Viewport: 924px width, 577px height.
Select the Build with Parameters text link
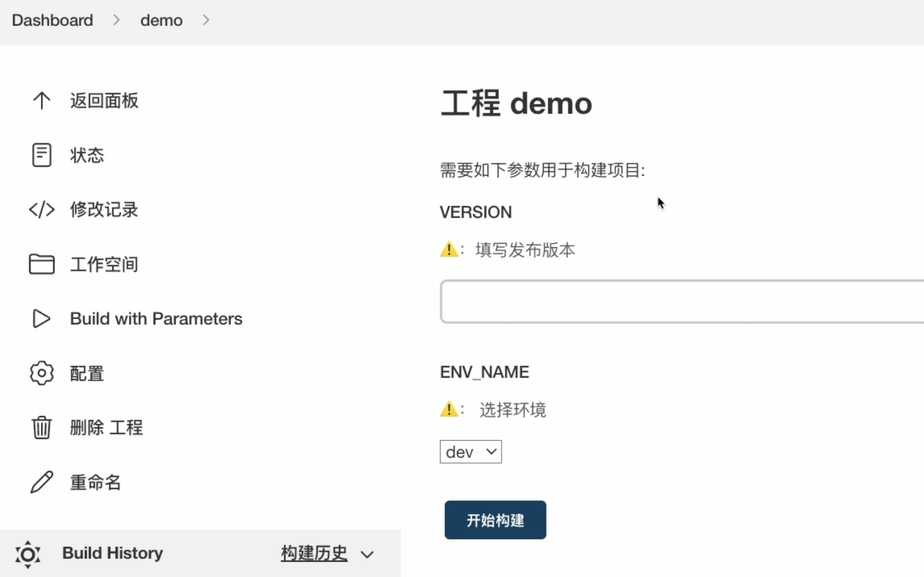[156, 319]
